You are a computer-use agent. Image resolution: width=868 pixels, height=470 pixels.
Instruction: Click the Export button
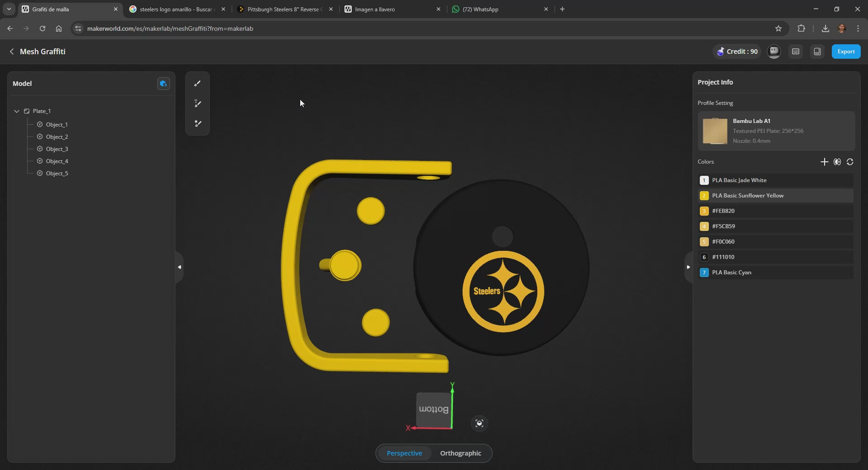[846, 52]
